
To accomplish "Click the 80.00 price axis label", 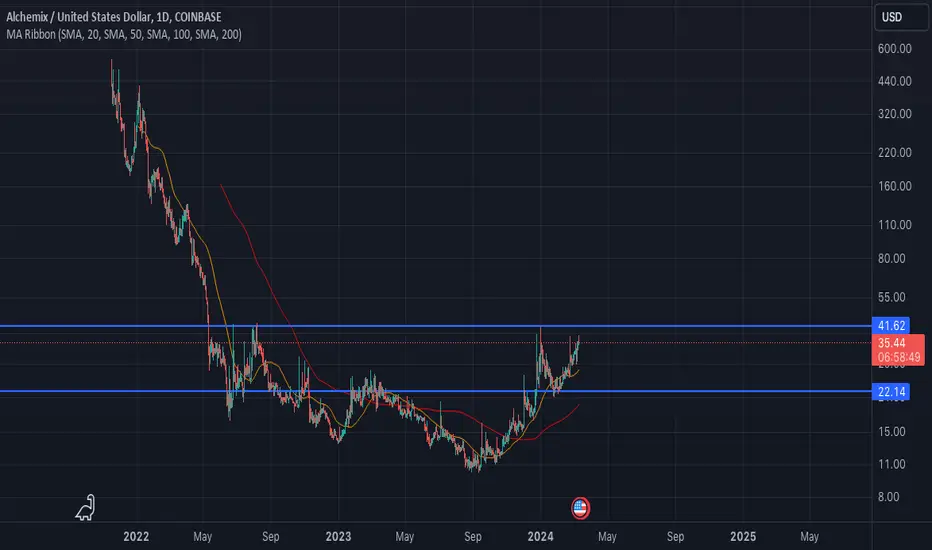I will [892, 259].
